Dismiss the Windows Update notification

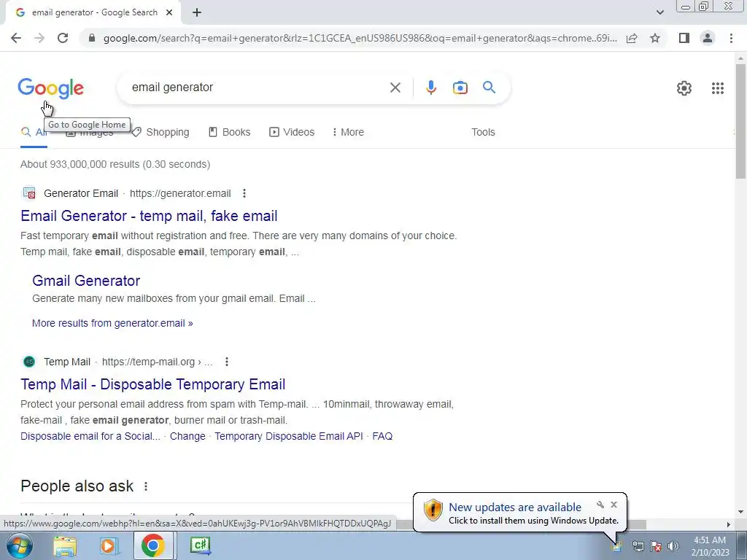(614, 505)
